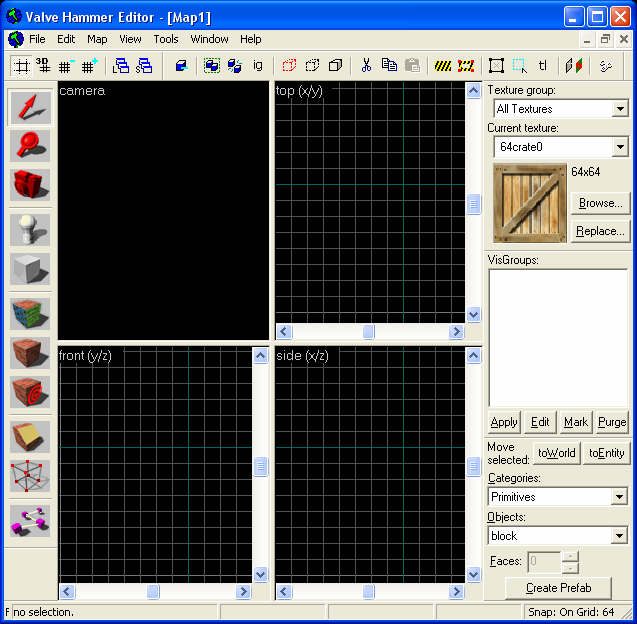Open the File menu
Screen dimensions: 637x624
point(37,39)
